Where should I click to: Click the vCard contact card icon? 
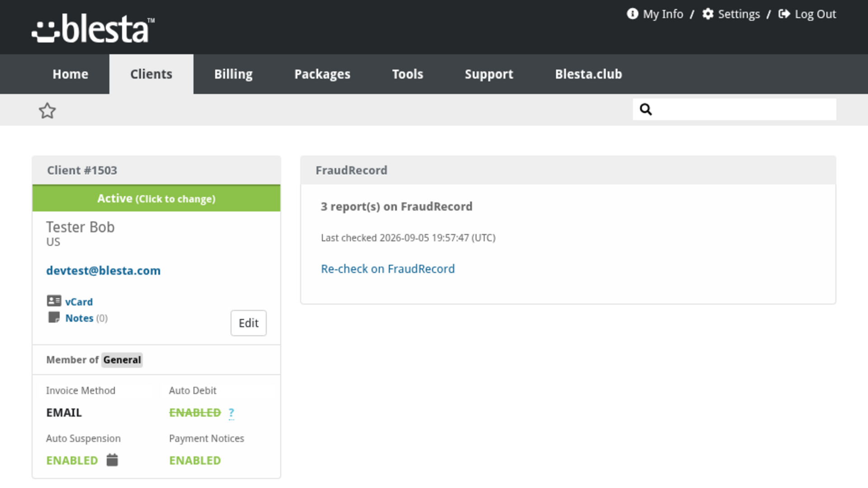click(x=54, y=301)
